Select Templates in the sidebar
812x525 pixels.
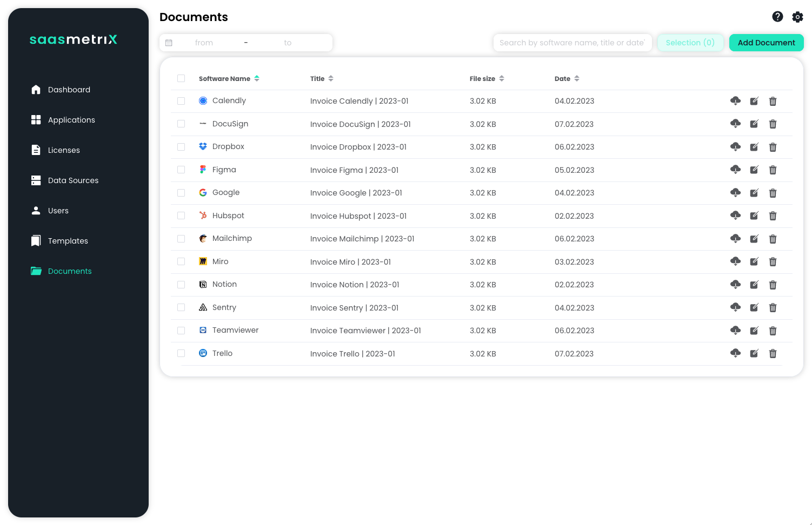(x=68, y=241)
